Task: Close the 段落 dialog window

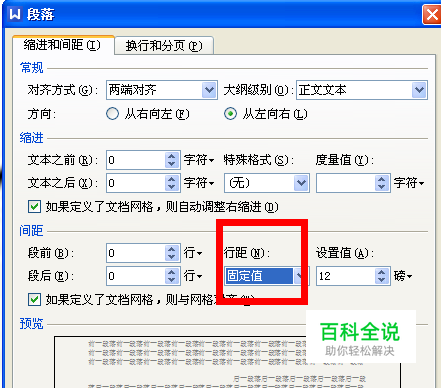Action: point(432,14)
